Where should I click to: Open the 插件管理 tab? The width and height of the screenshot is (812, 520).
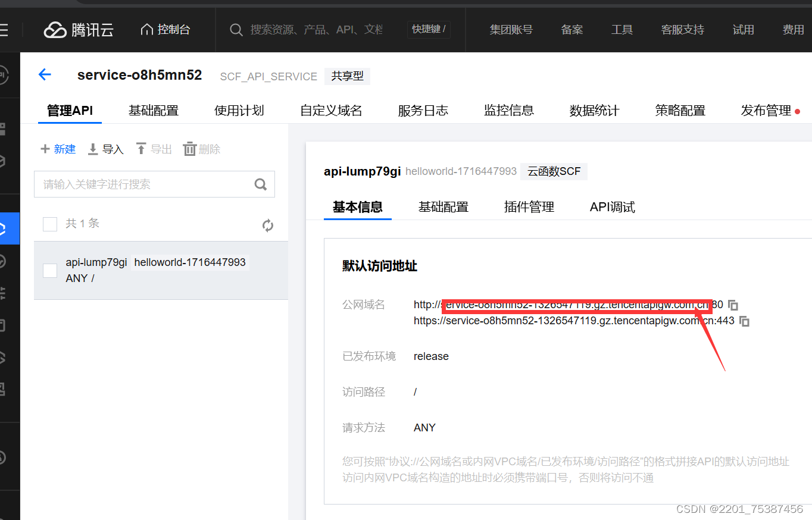(x=529, y=207)
